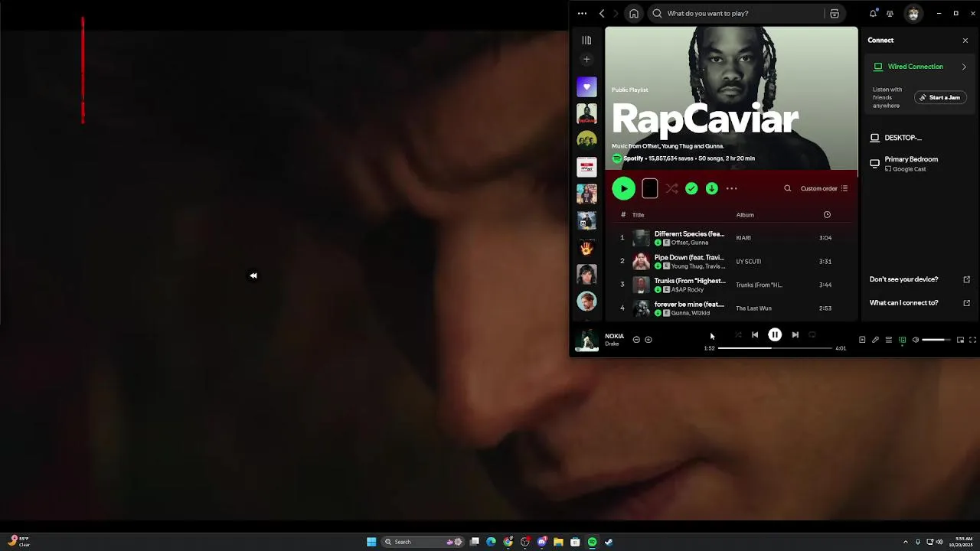
Task: Click the Title column header
Action: pyautogui.click(x=638, y=215)
